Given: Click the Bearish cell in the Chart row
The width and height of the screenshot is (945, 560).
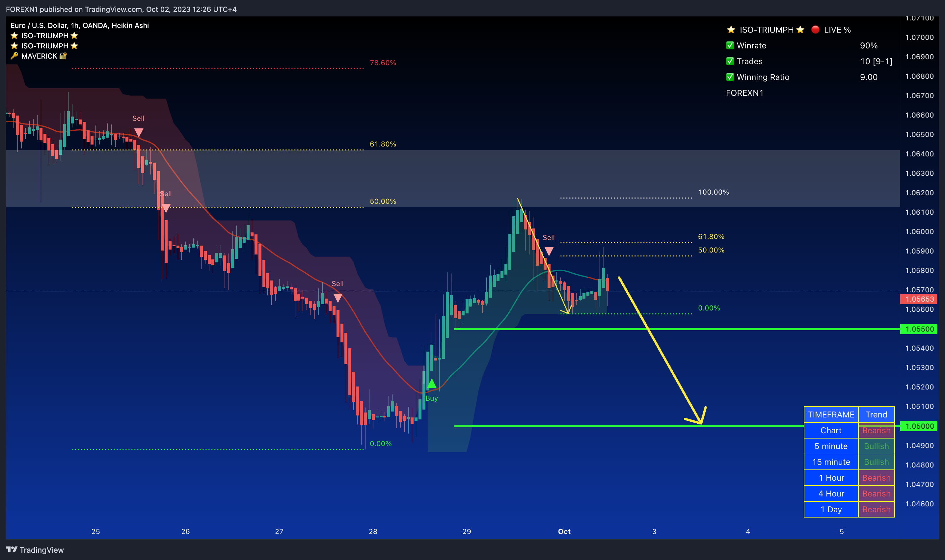Looking at the screenshot, I should click(x=876, y=430).
